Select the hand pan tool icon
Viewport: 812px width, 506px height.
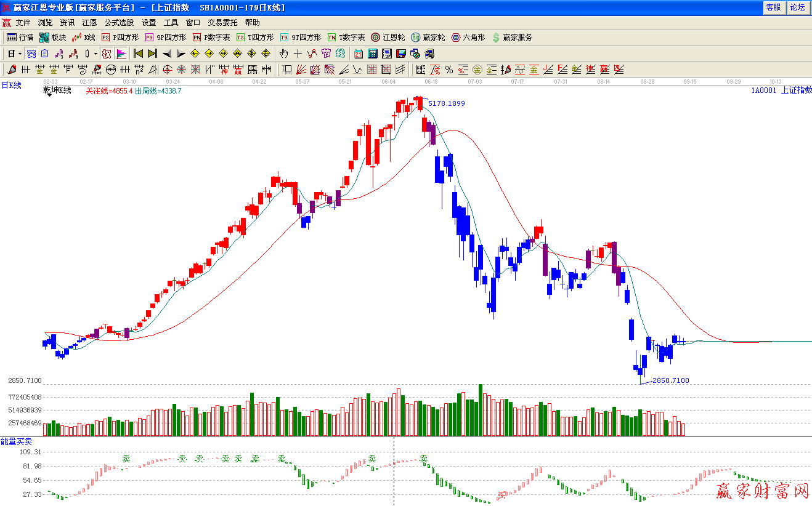pyautogui.click(x=283, y=54)
